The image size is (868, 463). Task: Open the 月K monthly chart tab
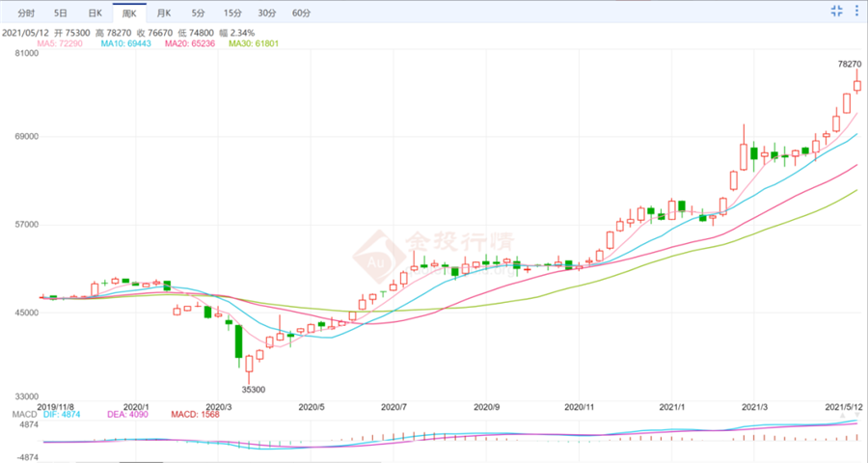pos(162,14)
